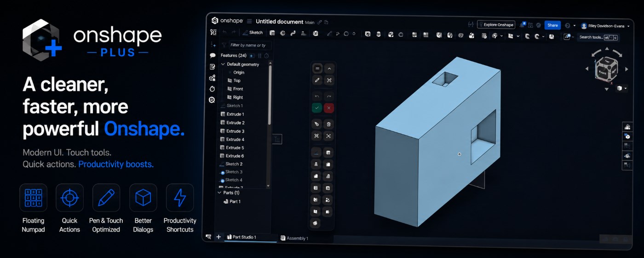Click the blue Share button
This screenshot has width=644, height=258.
click(552, 25)
